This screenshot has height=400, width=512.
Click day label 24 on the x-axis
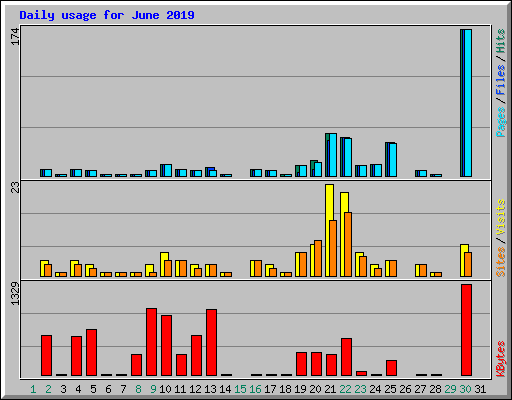click(x=375, y=389)
